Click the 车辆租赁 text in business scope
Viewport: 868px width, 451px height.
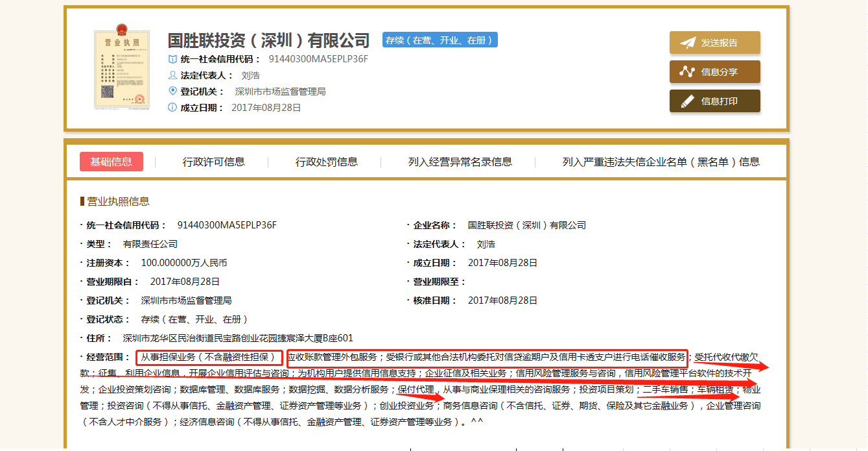coord(715,389)
